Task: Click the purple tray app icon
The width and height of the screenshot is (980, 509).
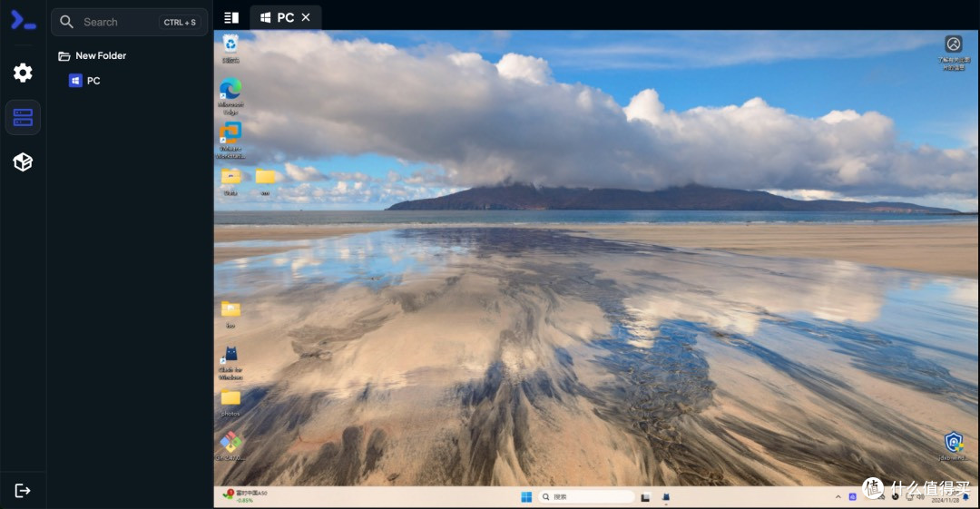Action: (852, 497)
